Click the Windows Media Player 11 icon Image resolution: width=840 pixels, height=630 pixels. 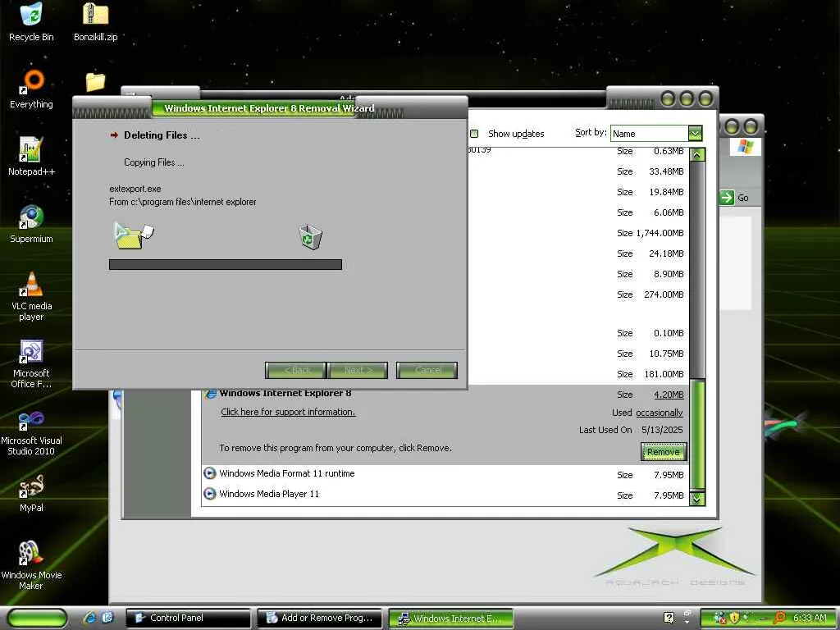point(210,494)
